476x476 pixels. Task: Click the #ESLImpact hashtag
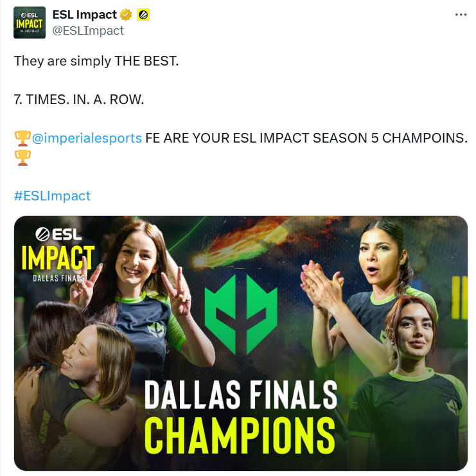tap(52, 196)
